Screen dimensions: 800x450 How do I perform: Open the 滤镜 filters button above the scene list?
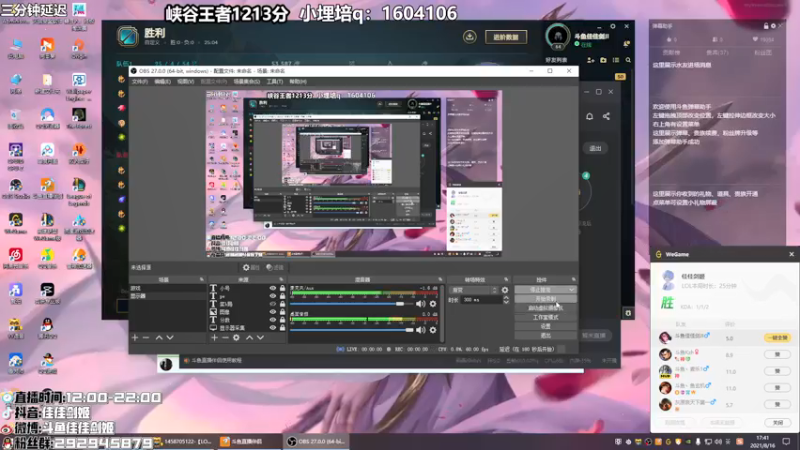pyautogui.click(x=275, y=267)
